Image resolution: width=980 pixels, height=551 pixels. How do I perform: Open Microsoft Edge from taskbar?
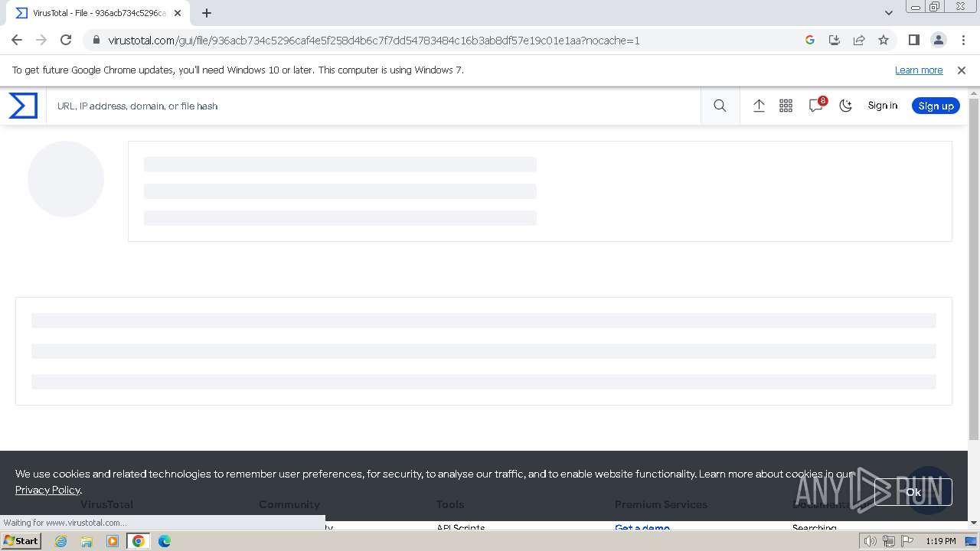pos(165,541)
